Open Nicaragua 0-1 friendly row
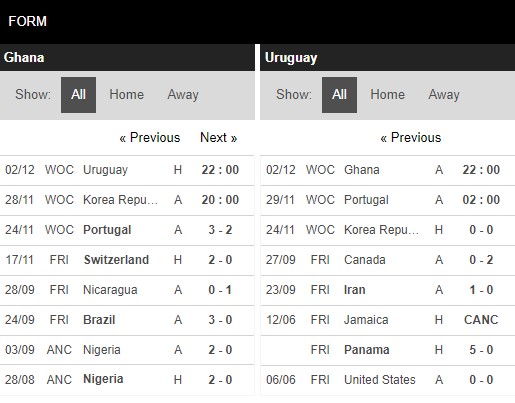The height and width of the screenshot is (403, 515). tap(127, 290)
